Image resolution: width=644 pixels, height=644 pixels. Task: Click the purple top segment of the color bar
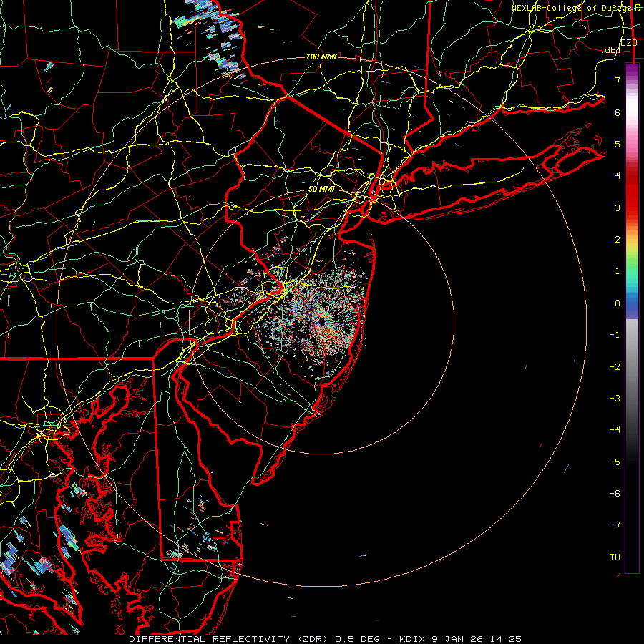coord(632,70)
